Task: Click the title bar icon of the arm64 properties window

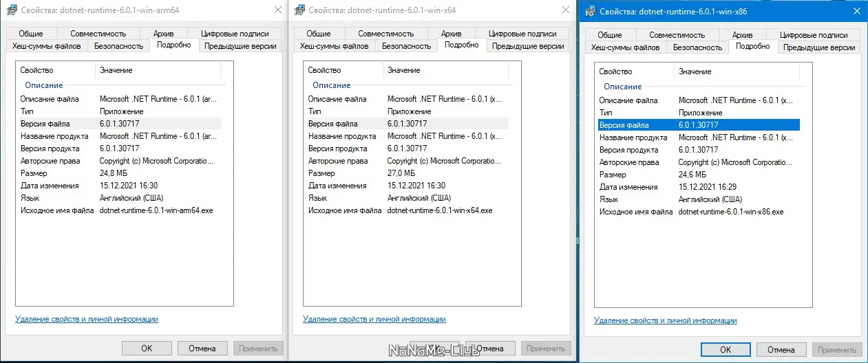Action: [8, 11]
